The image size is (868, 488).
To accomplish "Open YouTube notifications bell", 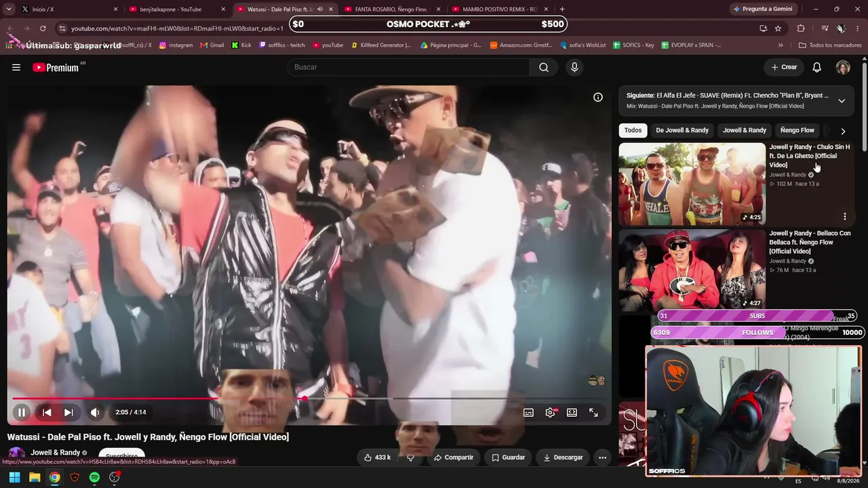I will point(817,67).
